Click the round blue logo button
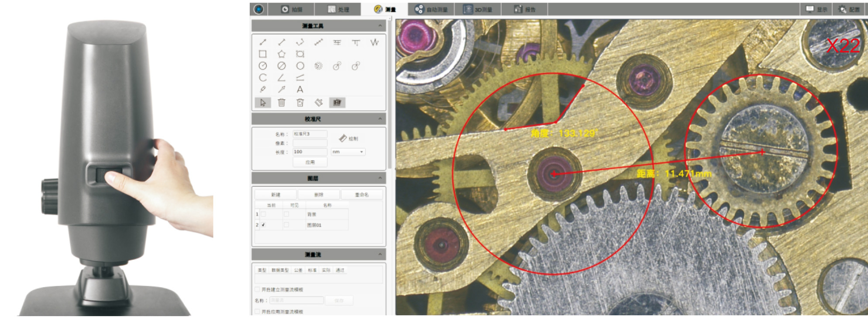The height and width of the screenshot is (317, 868). [x=258, y=9]
